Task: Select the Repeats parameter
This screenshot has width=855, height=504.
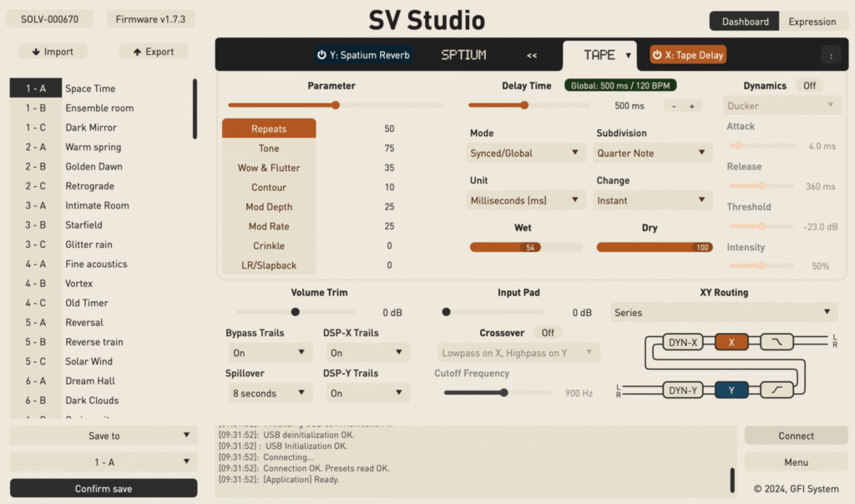Action: pos(269,129)
